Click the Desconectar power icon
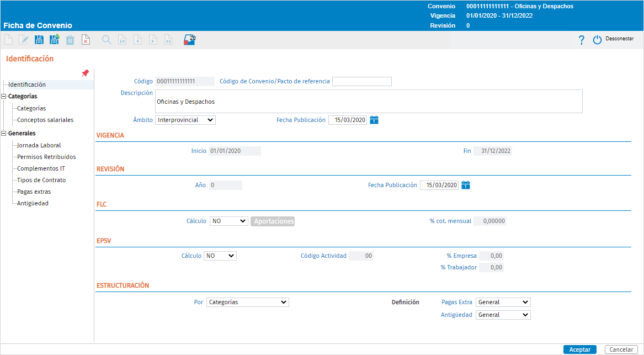Viewport: 644px width, 355px height. [x=597, y=40]
